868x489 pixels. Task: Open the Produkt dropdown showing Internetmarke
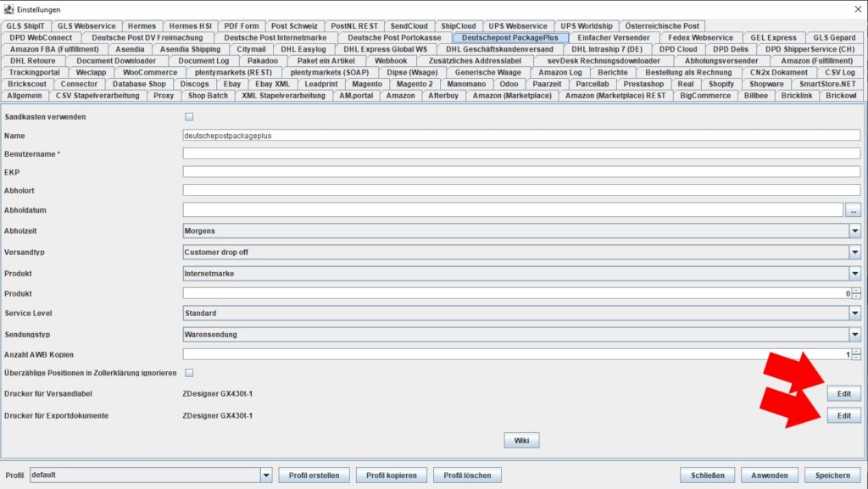point(521,273)
